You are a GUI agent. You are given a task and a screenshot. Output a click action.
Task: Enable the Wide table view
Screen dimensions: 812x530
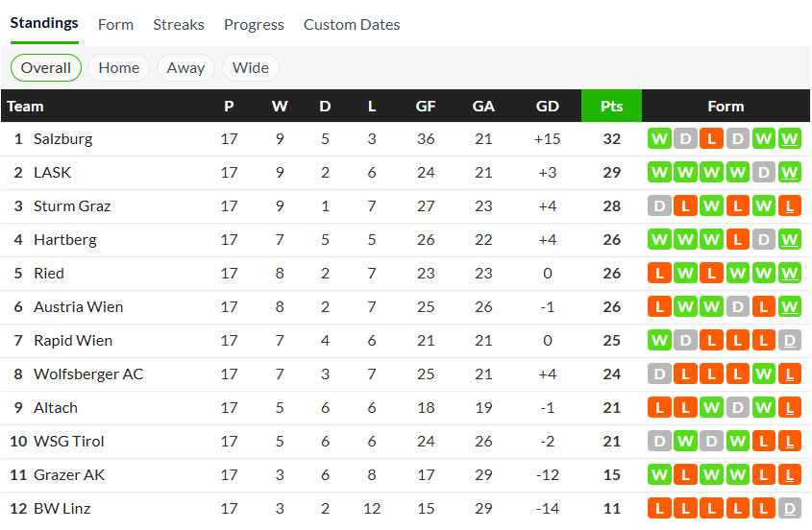pyautogui.click(x=250, y=67)
